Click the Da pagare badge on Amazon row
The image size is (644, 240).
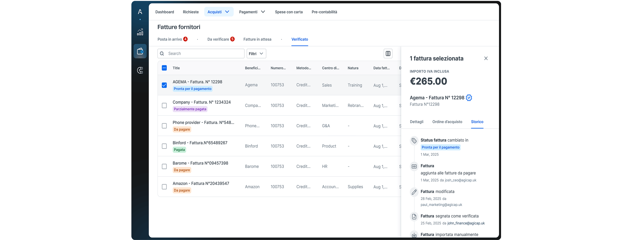click(x=182, y=190)
